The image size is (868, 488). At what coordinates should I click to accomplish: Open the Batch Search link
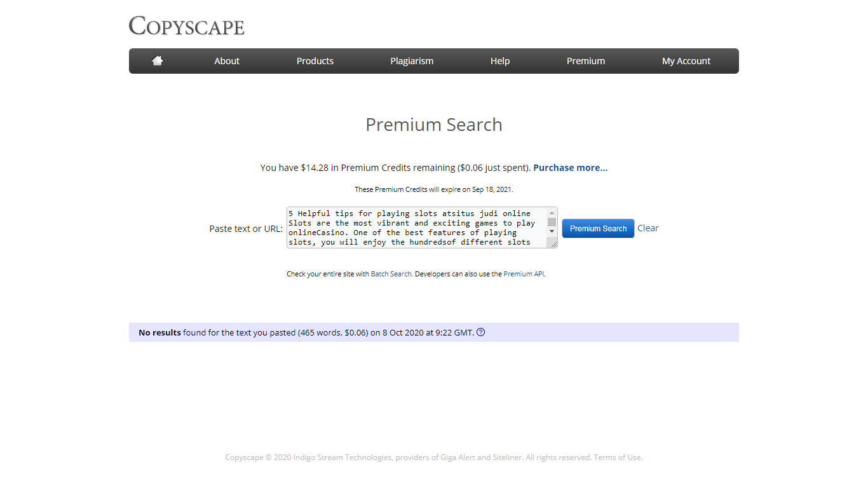point(391,274)
